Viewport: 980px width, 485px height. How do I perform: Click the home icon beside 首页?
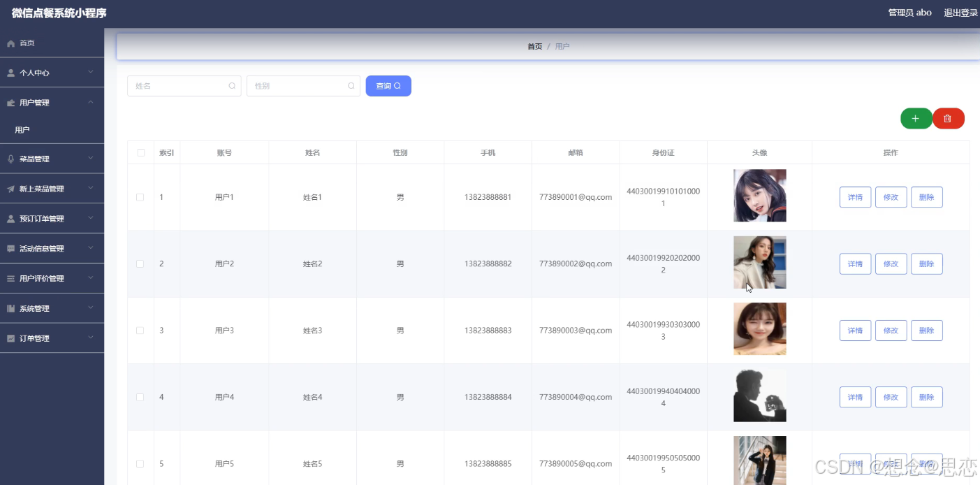click(10, 43)
